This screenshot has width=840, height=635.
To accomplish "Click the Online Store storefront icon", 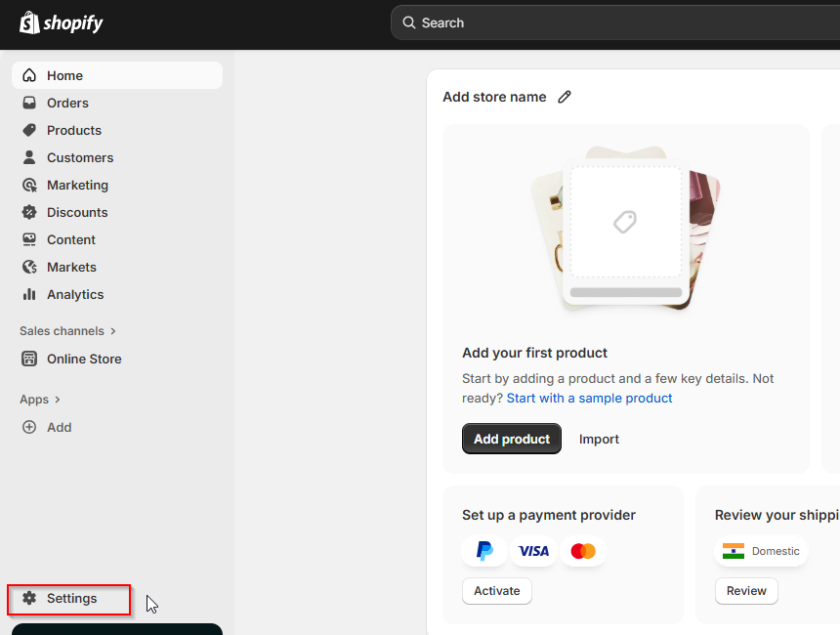I will [29, 359].
